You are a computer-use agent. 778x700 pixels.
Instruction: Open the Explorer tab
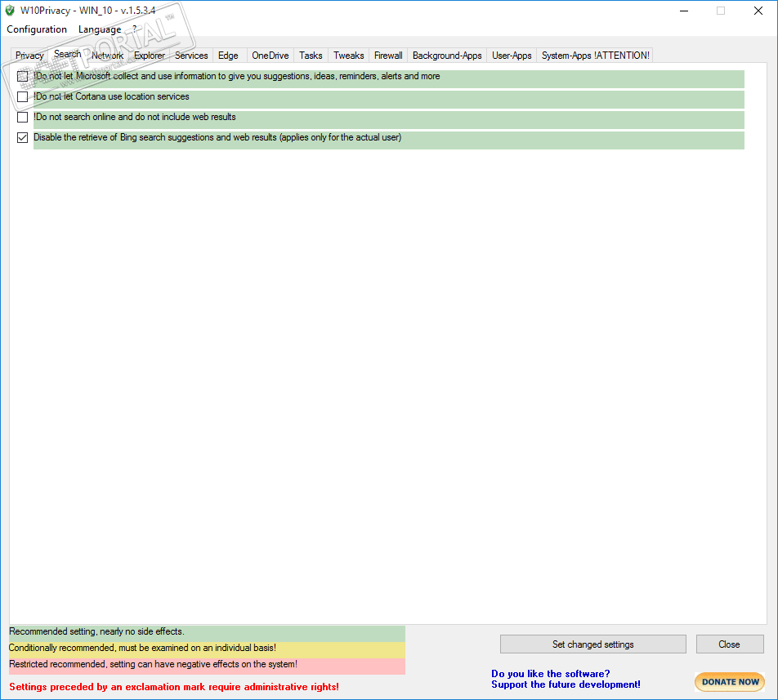click(150, 56)
